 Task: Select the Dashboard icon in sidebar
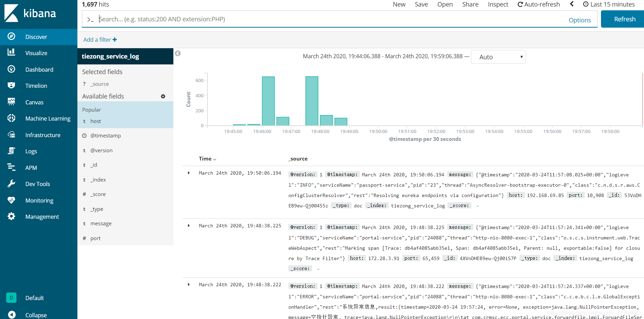(11, 69)
